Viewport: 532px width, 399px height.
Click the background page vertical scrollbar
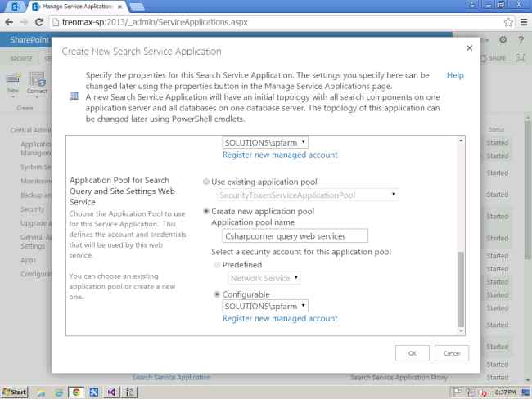[x=528, y=190]
